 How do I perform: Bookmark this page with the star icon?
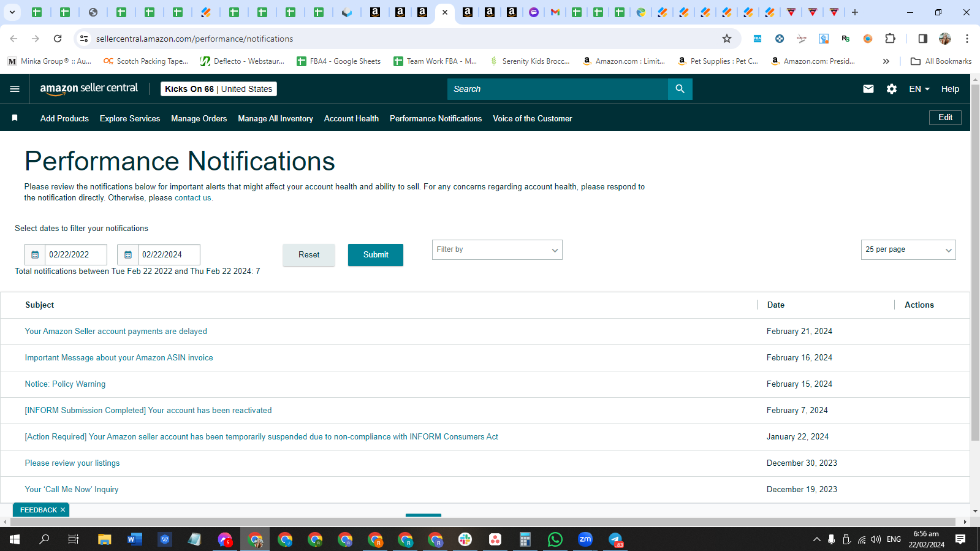click(727, 39)
